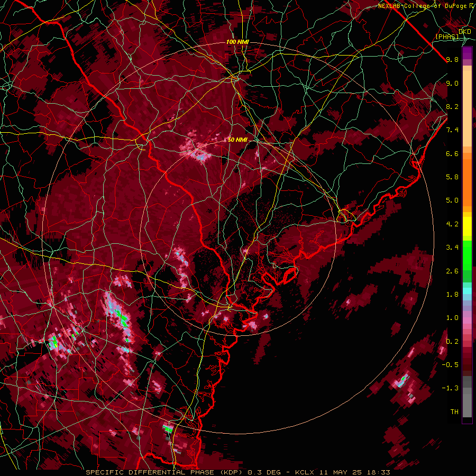
Task: Pick the bright green segment of the color bar
Action: (x=467, y=255)
